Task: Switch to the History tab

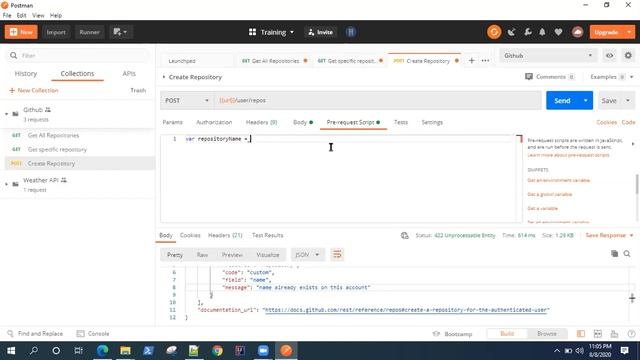Action: coord(26,73)
